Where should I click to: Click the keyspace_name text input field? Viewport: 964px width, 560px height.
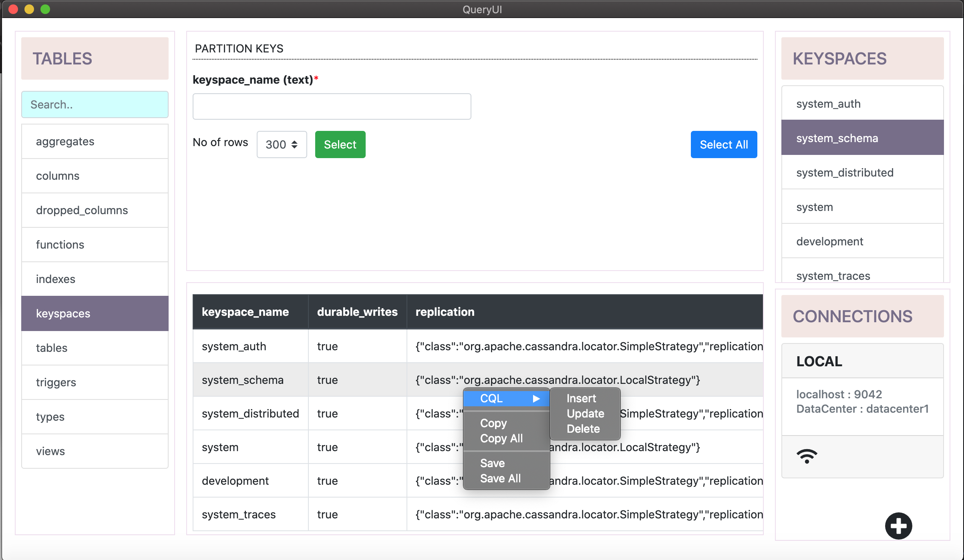tap(332, 106)
